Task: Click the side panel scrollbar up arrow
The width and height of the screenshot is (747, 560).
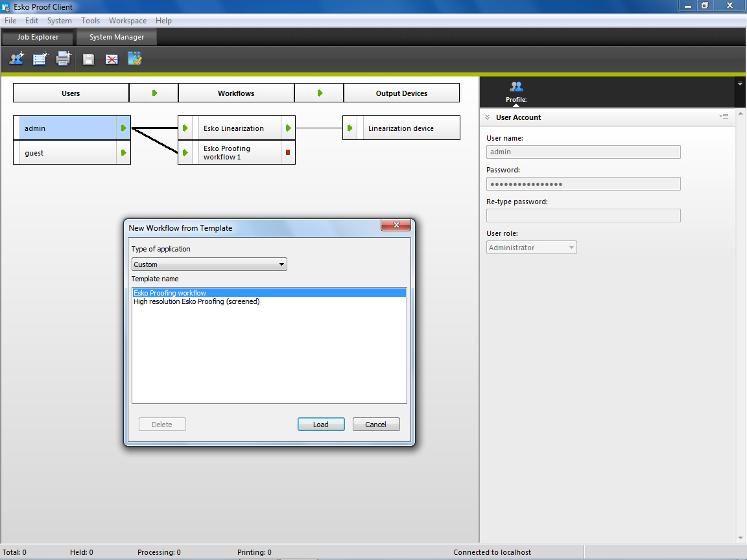Action: point(741,113)
